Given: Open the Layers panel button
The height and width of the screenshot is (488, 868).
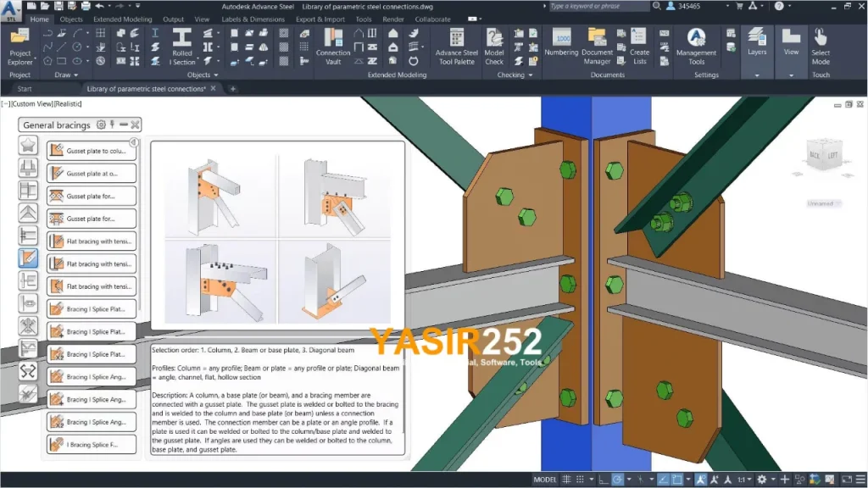Looking at the screenshot, I should [x=757, y=42].
